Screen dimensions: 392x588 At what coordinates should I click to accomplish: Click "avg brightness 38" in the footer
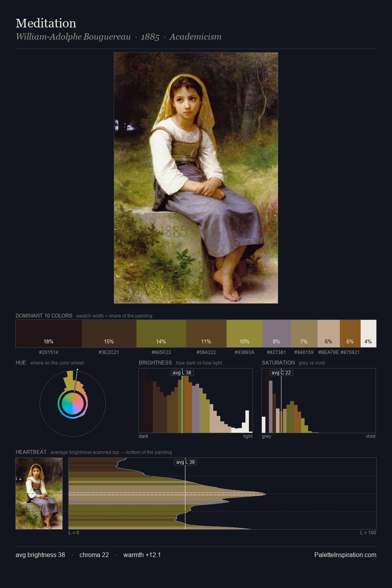[40, 555]
